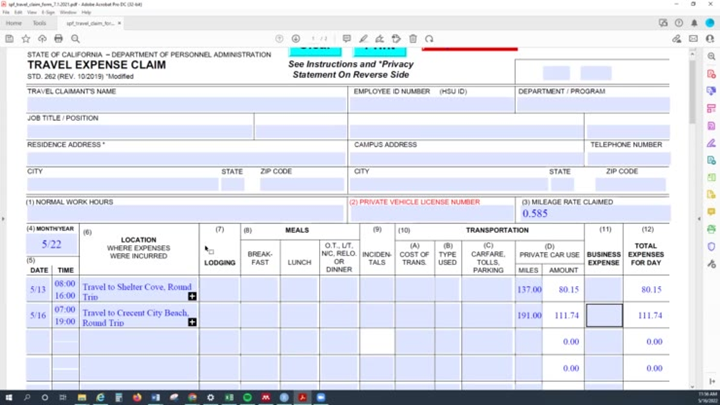Click the Delete trash icon
720x405 pixels.
click(x=413, y=39)
